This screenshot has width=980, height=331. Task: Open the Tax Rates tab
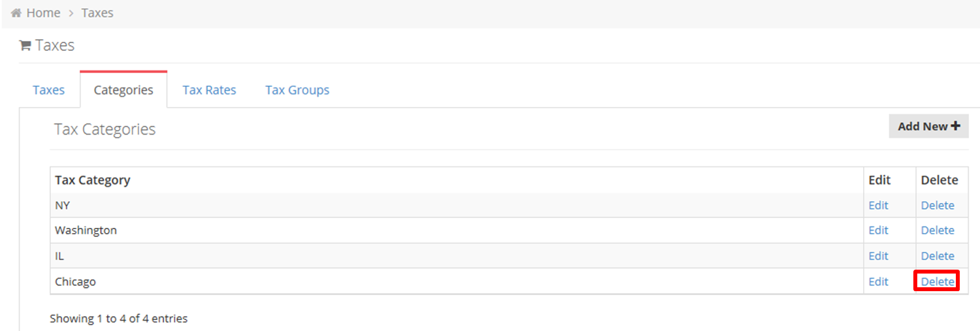(209, 90)
